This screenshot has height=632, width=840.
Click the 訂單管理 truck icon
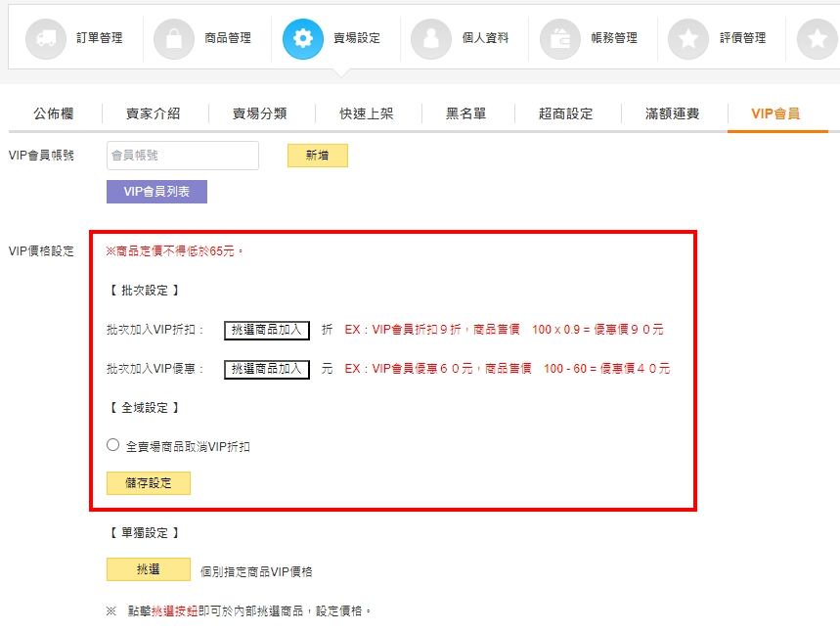(x=46, y=38)
